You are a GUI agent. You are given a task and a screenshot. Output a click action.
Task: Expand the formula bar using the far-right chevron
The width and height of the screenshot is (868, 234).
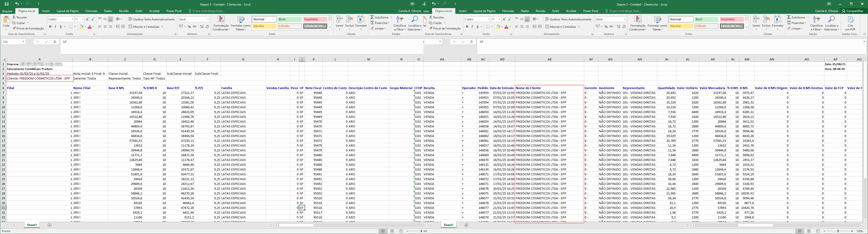pyautogui.click(x=864, y=41)
